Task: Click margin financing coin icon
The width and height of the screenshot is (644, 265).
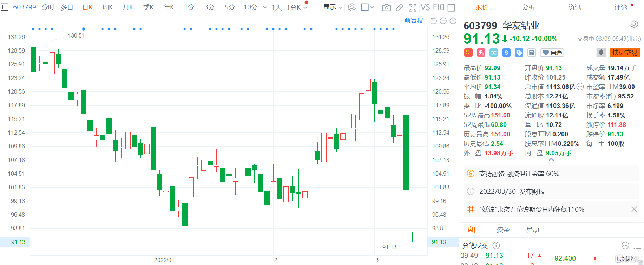Action: click(x=471, y=174)
